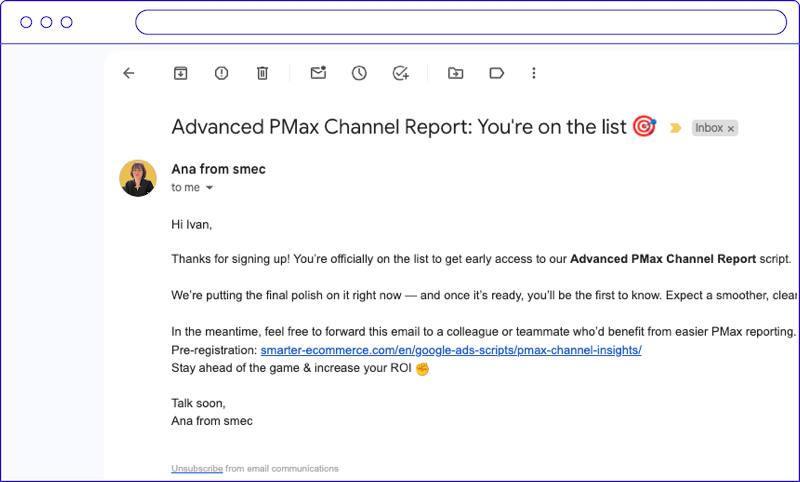This screenshot has width=800, height=482.
Task: Click the second browser window circle button
Action: click(46, 22)
